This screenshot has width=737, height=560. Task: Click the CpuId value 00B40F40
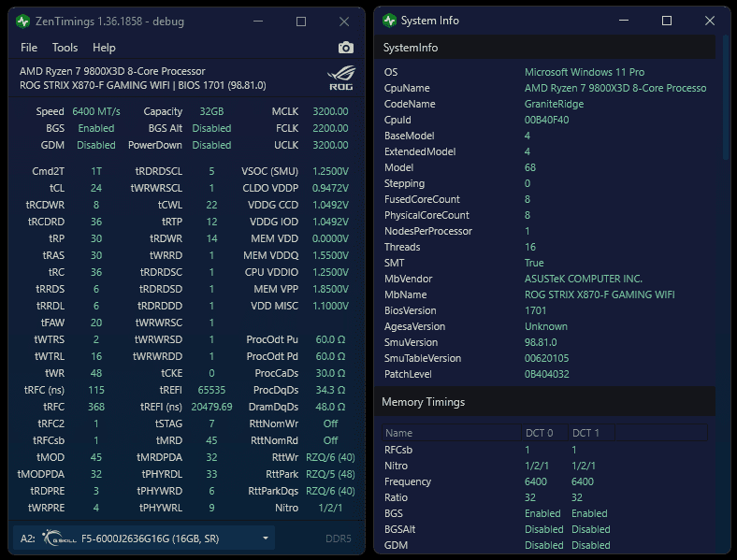coord(546,120)
